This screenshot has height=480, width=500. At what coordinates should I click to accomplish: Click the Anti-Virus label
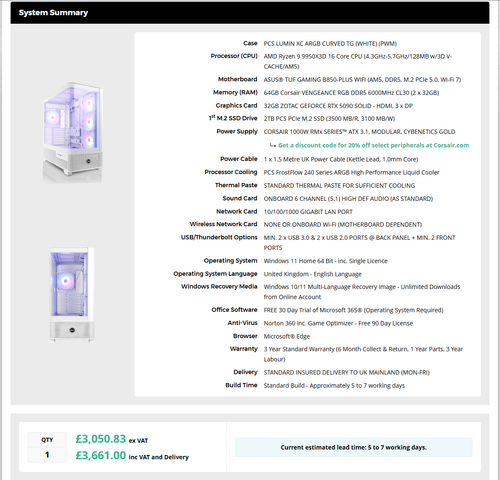point(242,323)
